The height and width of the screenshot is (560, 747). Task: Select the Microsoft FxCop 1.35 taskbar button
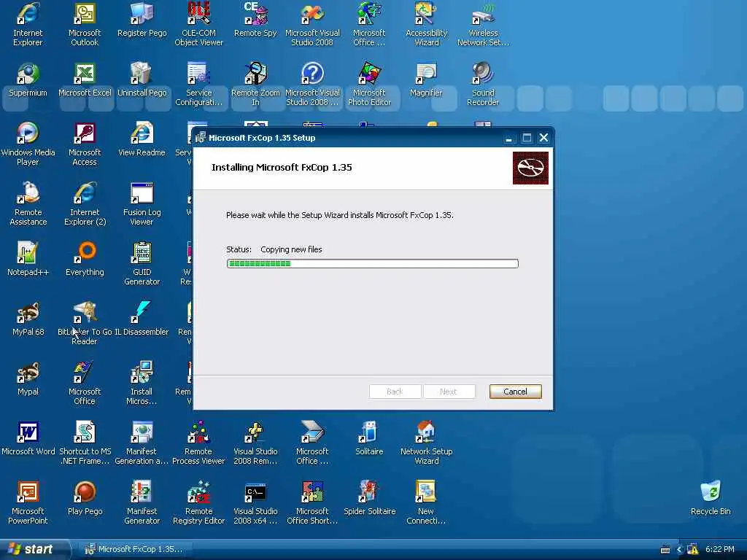[x=134, y=549]
